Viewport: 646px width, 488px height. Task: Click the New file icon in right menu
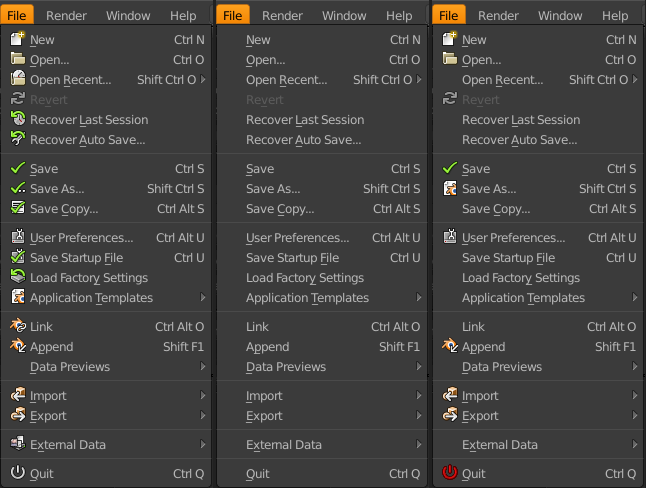coord(449,39)
